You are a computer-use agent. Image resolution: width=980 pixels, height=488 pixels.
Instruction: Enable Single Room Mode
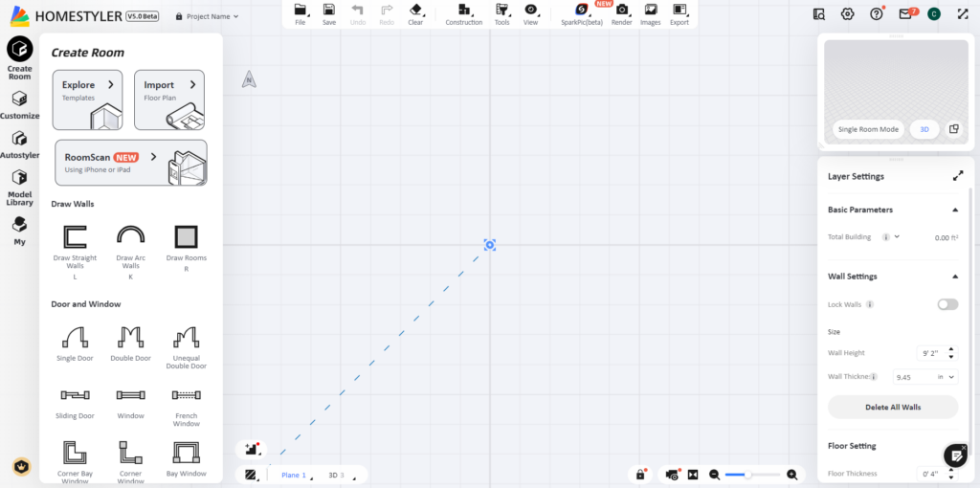(868, 129)
